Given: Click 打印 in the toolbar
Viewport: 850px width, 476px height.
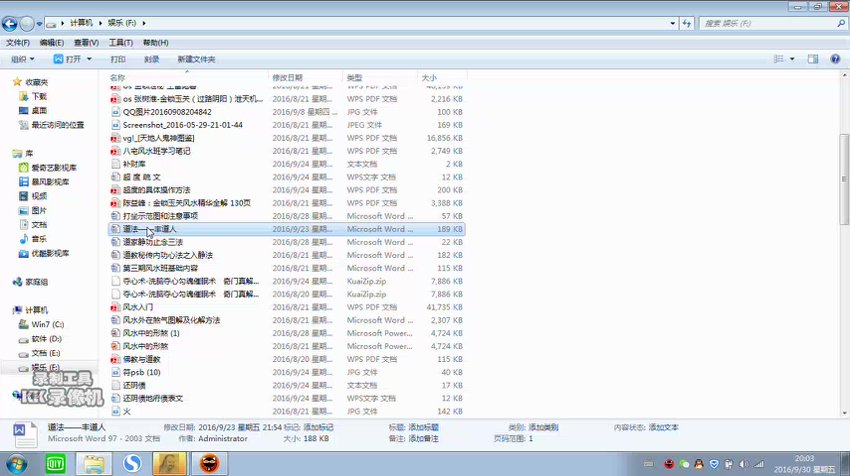Looking at the screenshot, I should click(x=118, y=59).
